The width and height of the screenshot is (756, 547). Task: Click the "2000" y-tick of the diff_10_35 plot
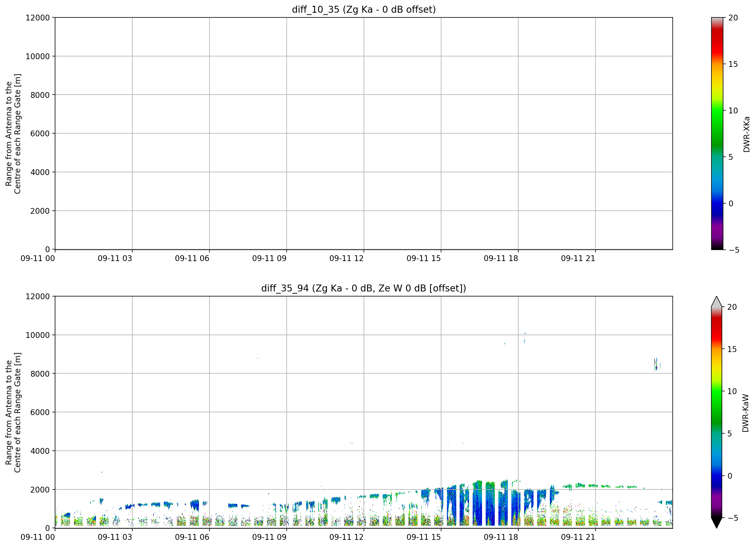click(40, 211)
